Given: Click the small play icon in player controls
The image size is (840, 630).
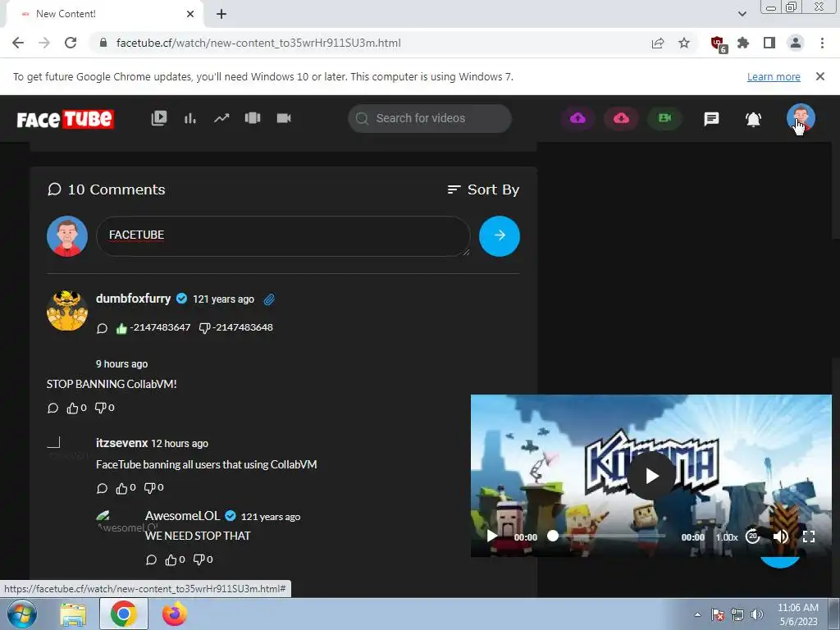Looking at the screenshot, I should click(491, 536).
